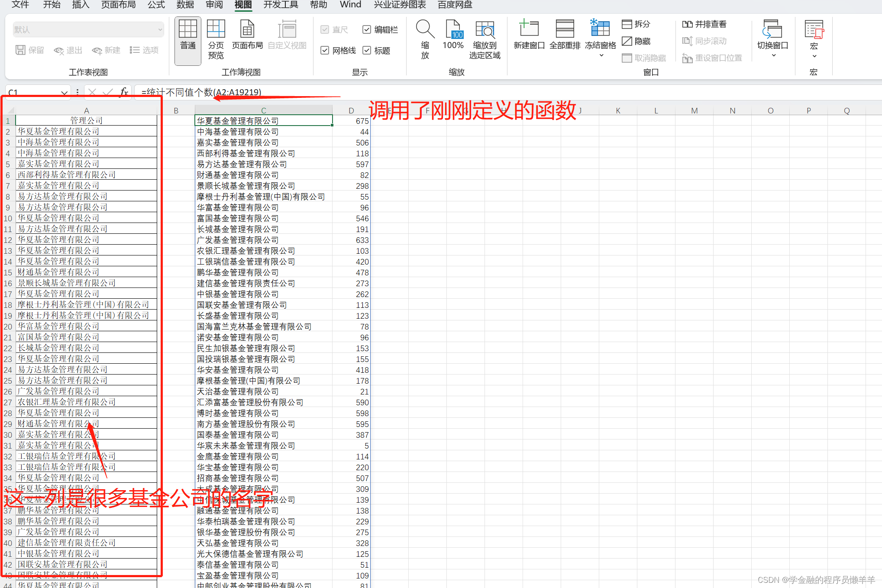The image size is (882, 588).
Task: Select cell 光大保德信基金管理有限公司
Action: click(264, 554)
